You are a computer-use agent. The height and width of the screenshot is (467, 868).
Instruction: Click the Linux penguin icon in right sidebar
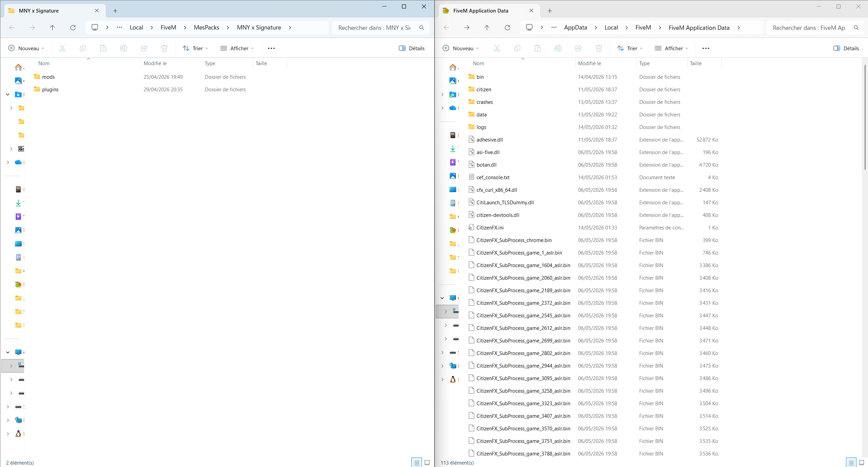pyautogui.click(x=453, y=379)
